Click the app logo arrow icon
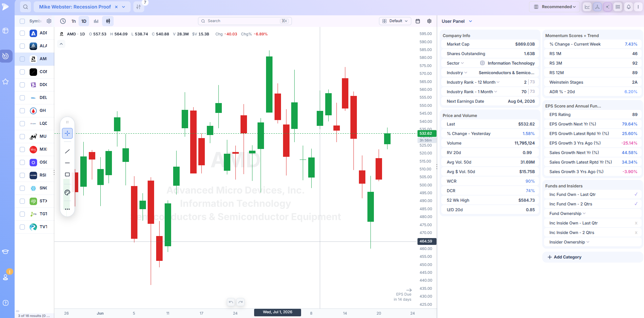 (x=5, y=7)
